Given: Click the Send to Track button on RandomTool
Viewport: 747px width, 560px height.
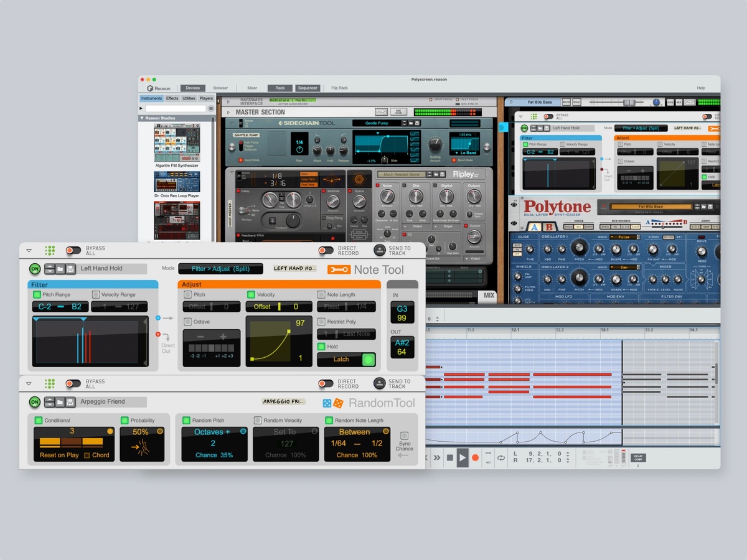Looking at the screenshot, I should click(x=380, y=384).
